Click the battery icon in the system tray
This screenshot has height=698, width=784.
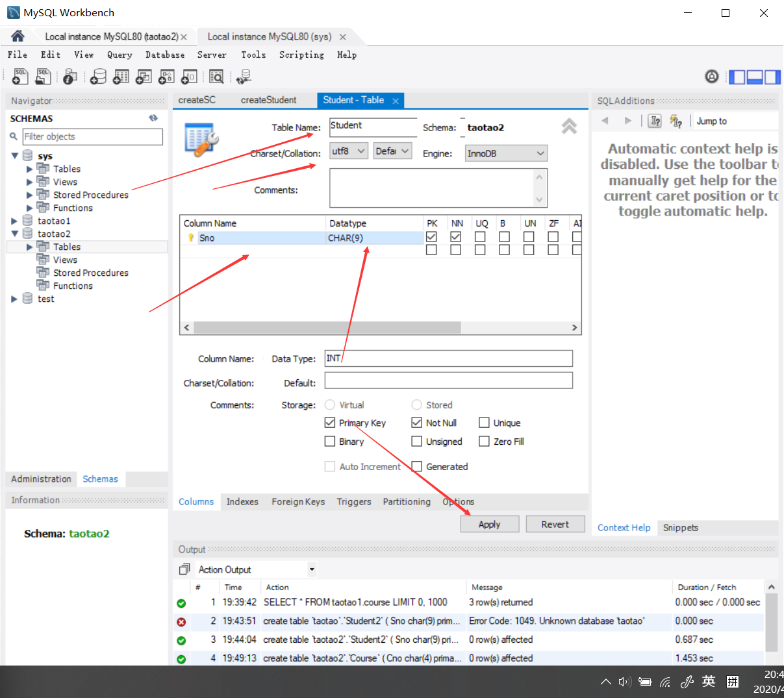pyautogui.click(x=645, y=682)
